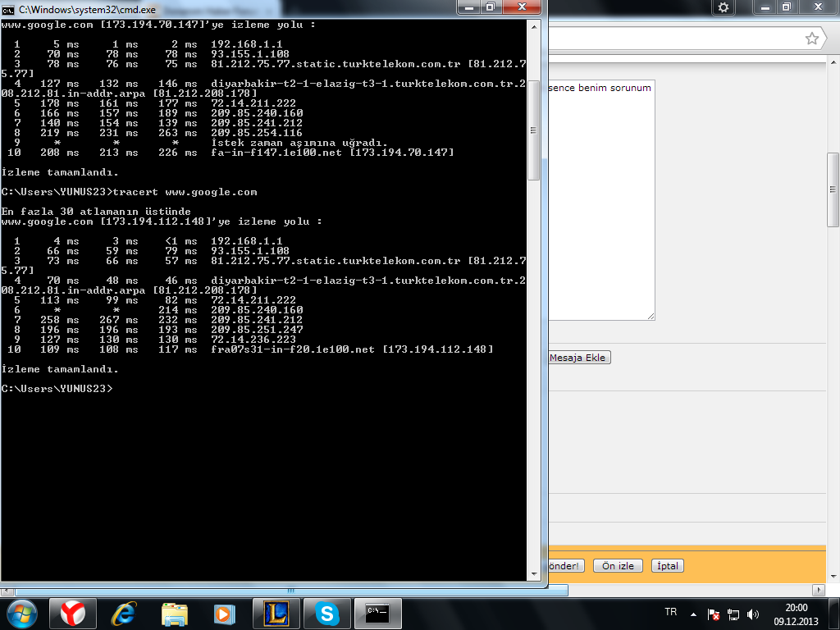840x630 pixels.
Task: Click the partially hidden 'önder!' send button
Action: [x=566, y=566]
